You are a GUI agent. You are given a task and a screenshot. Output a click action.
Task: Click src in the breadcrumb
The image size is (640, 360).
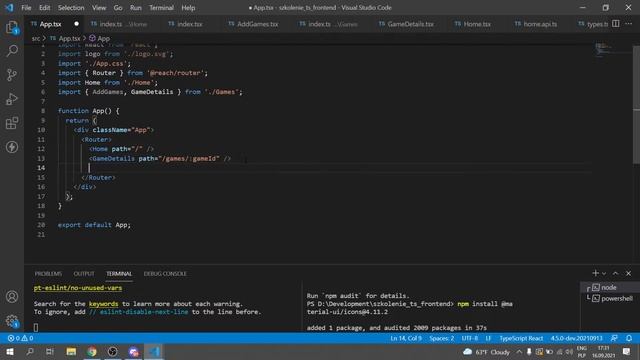click(x=36, y=38)
